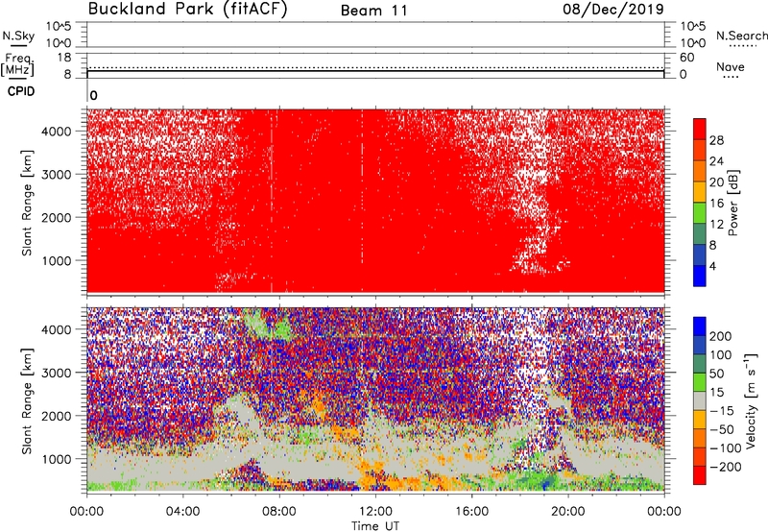768x532 pixels.
Task: Click the 'Buckland Park (fitACF)' plot title
Action: (187, 9)
